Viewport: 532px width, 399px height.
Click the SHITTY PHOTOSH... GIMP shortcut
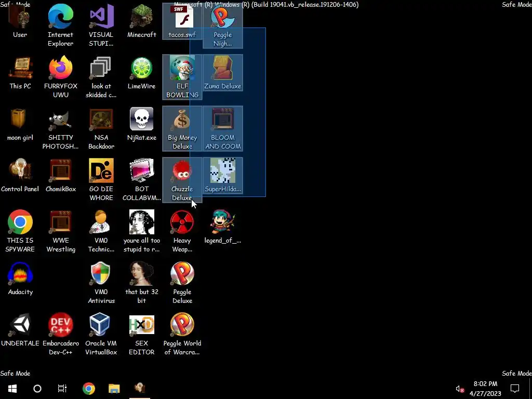60,129
